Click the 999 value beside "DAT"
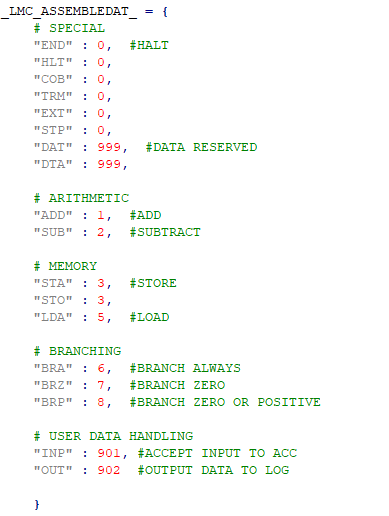 click(x=109, y=147)
